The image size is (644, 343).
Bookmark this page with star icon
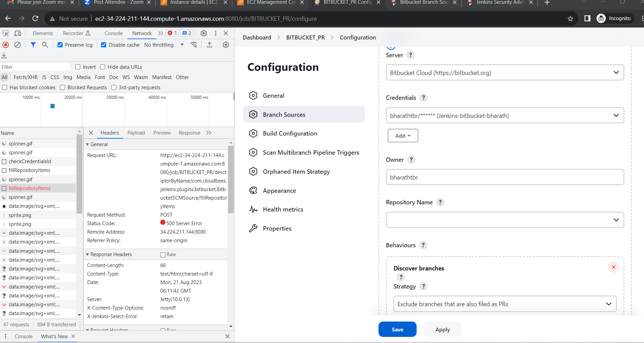click(570, 18)
